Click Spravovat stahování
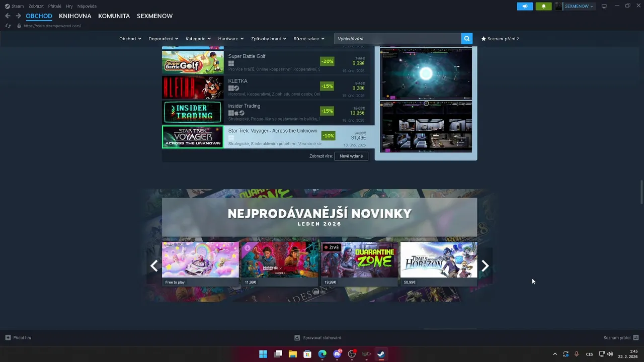The height and width of the screenshot is (362, 644). click(x=322, y=337)
